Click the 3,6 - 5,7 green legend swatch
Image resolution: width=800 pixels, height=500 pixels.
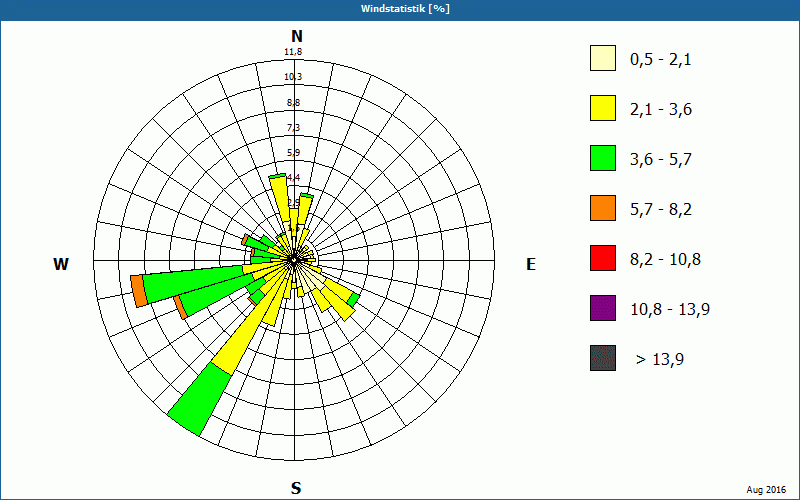(603, 158)
